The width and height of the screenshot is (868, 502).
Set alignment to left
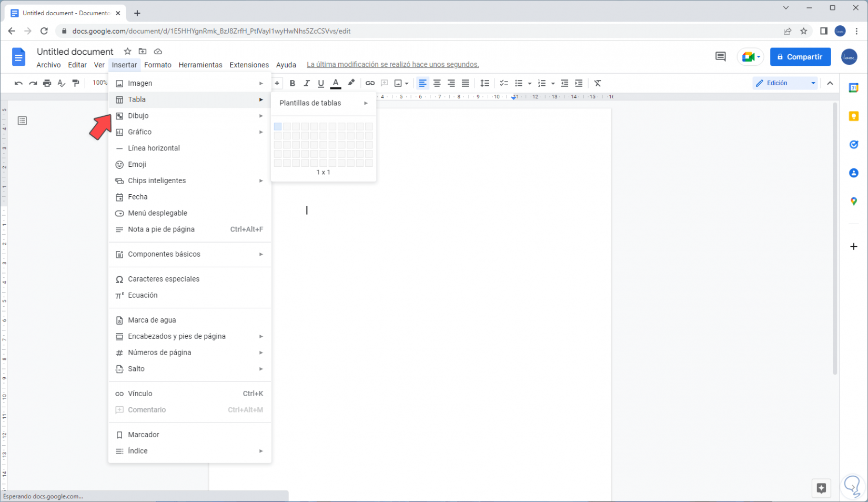tap(422, 83)
